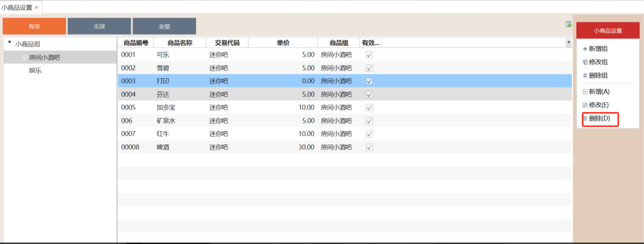
Task: Click the pencil icon beside 修改(E)
Action: pyautogui.click(x=585, y=105)
